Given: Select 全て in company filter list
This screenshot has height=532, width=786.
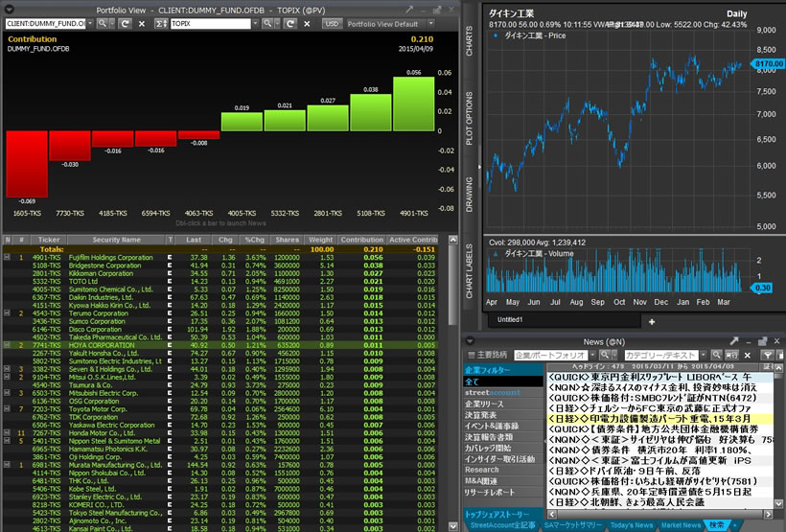Looking at the screenshot, I should tap(503, 382).
